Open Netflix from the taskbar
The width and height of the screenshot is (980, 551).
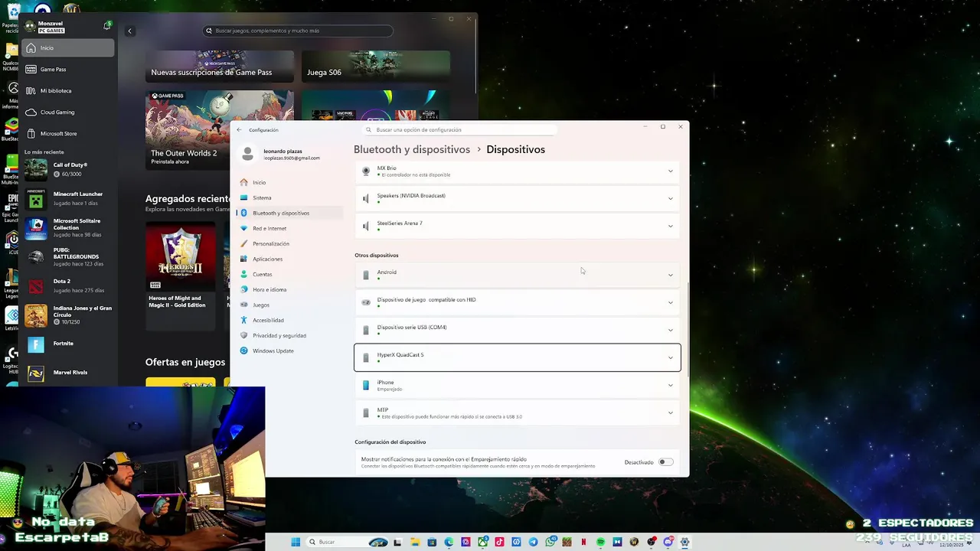click(x=583, y=542)
